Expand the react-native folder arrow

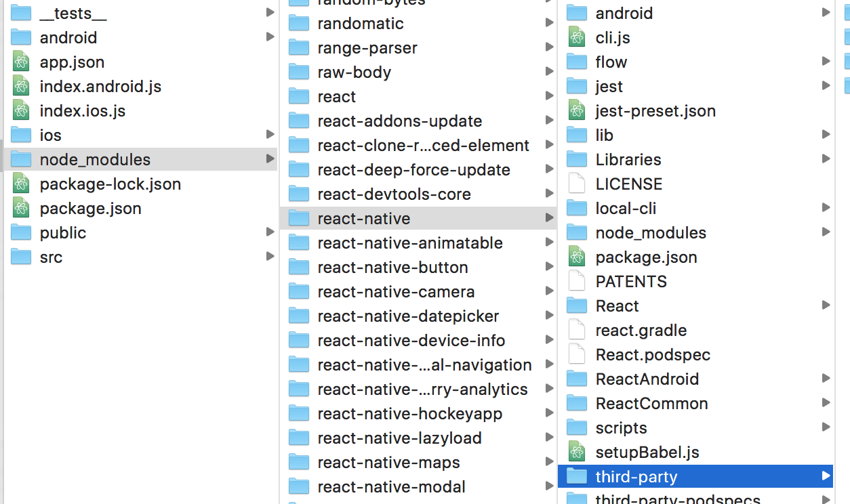(549, 218)
